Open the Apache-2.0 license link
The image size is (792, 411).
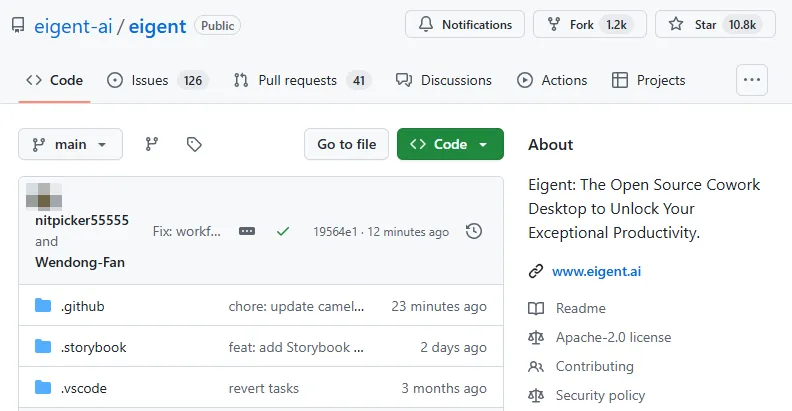coord(613,337)
